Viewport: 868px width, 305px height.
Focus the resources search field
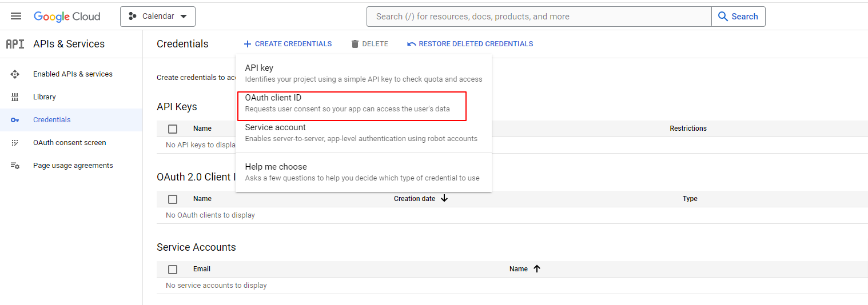point(539,17)
